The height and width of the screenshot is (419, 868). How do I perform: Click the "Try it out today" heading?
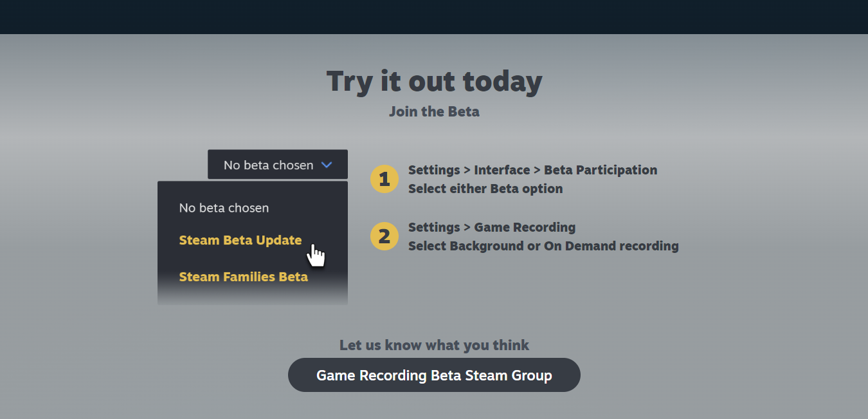pos(434,81)
